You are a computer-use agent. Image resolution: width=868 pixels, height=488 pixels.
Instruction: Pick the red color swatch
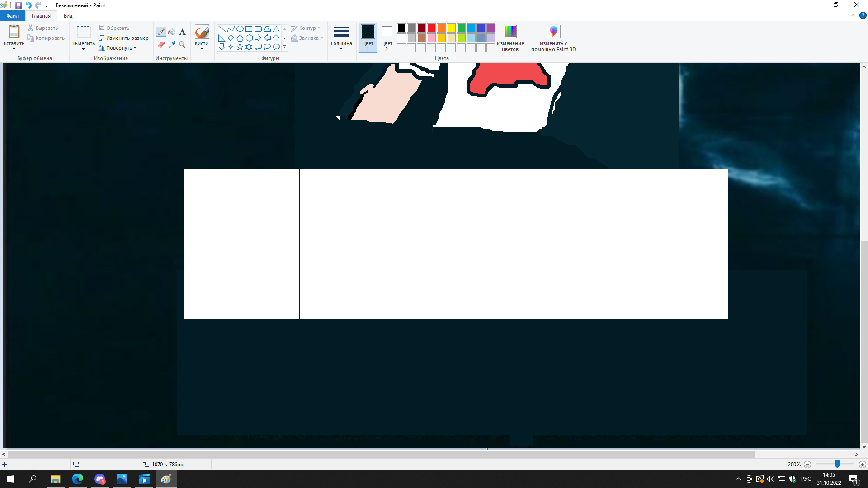[431, 28]
